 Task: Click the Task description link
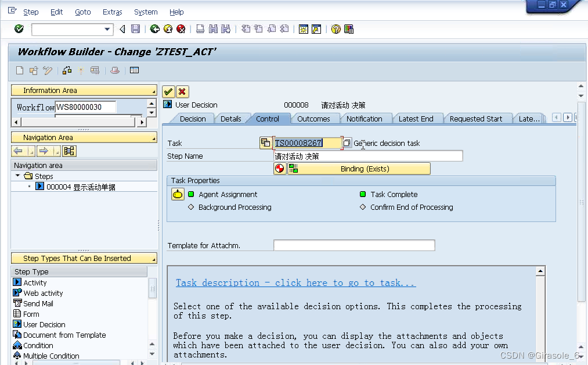(x=296, y=283)
